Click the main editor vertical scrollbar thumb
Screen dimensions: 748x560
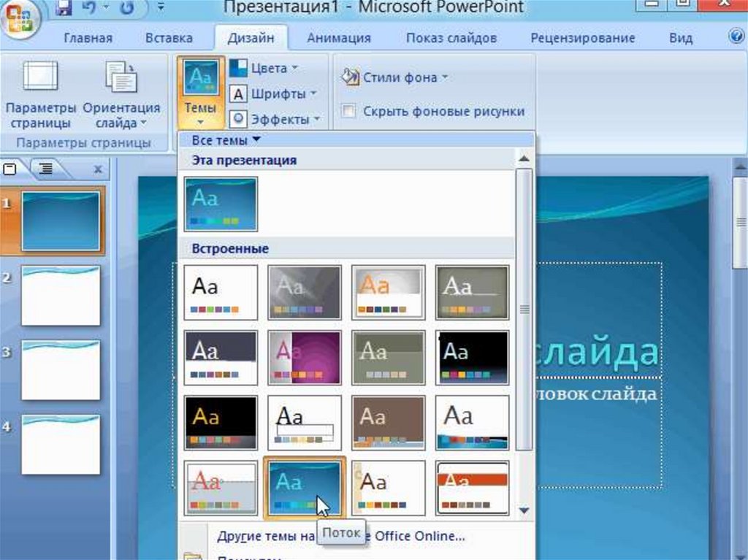click(x=741, y=222)
